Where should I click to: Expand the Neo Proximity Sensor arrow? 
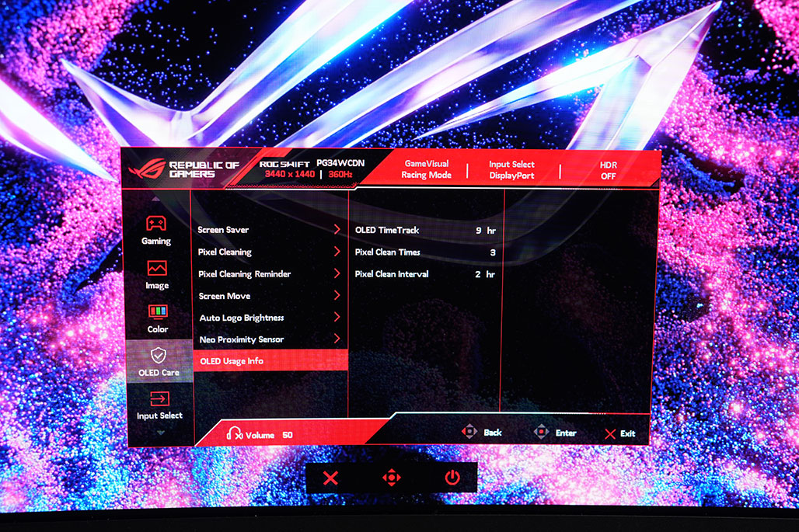click(x=337, y=339)
